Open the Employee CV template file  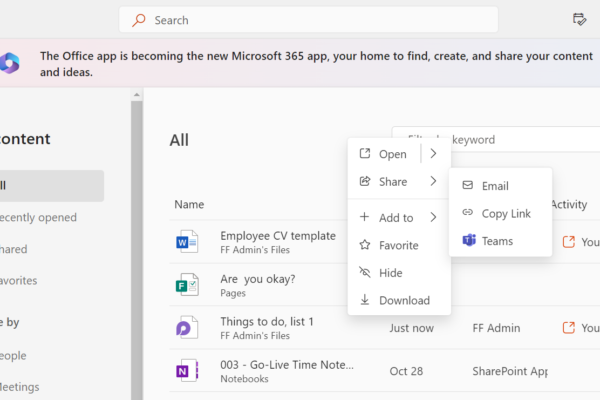(277, 236)
